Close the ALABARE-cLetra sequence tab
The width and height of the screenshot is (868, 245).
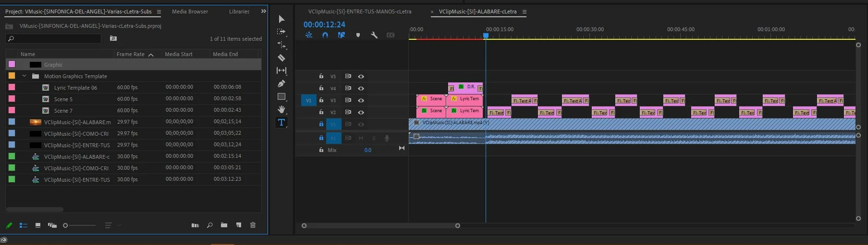click(432, 12)
